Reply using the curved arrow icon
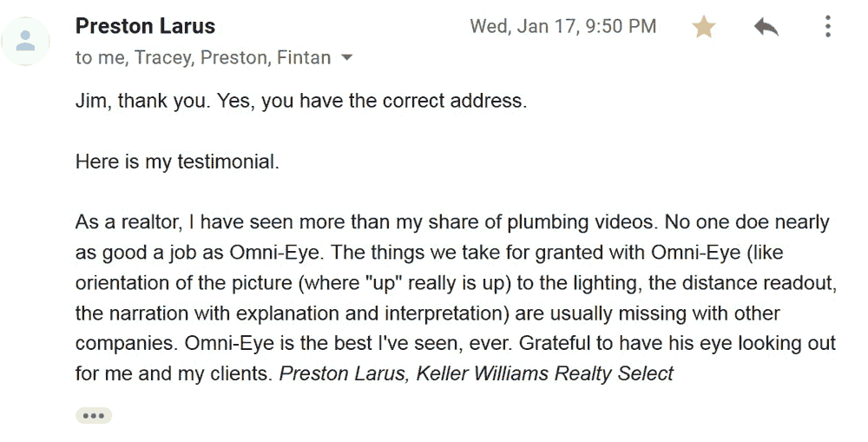This screenshot has width=868, height=442. click(x=766, y=27)
